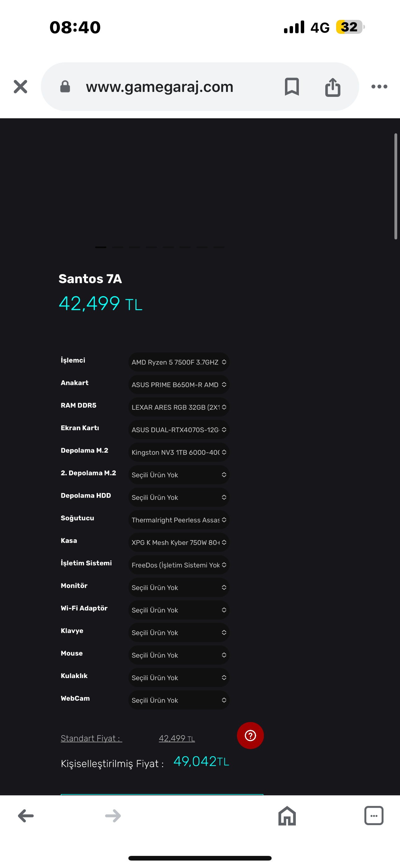
Task: Open the three-dot more options menu
Action: pos(379,87)
